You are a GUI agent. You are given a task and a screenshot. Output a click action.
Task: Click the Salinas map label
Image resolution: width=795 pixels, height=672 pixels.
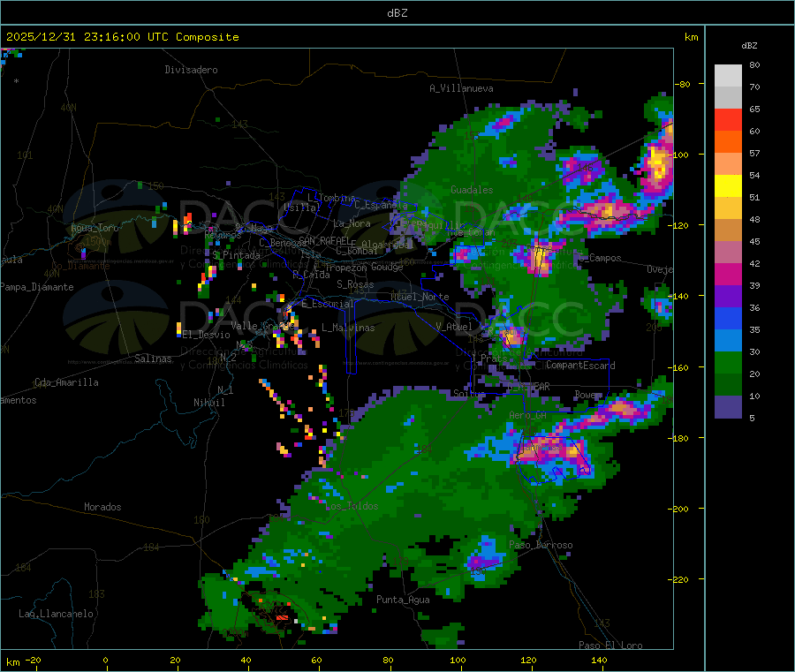(x=153, y=359)
